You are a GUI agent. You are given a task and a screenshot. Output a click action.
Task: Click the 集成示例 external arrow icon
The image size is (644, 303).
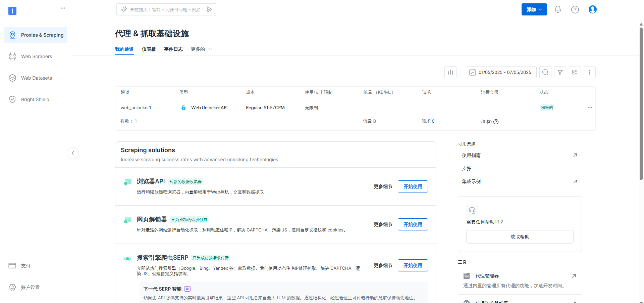click(x=575, y=181)
